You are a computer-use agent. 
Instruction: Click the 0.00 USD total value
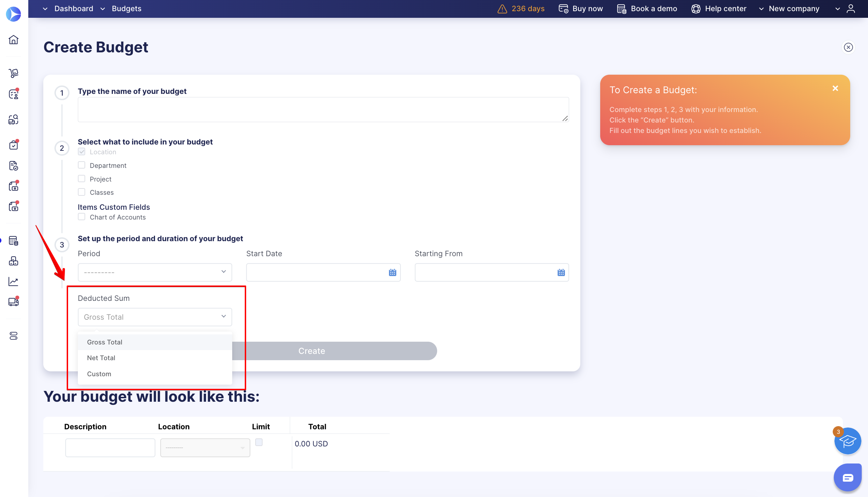311,444
